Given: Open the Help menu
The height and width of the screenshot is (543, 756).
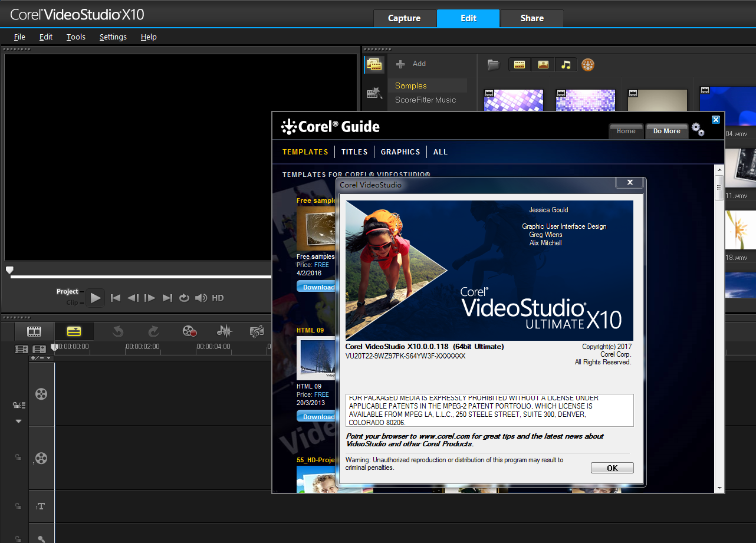Looking at the screenshot, I should 149,37.
